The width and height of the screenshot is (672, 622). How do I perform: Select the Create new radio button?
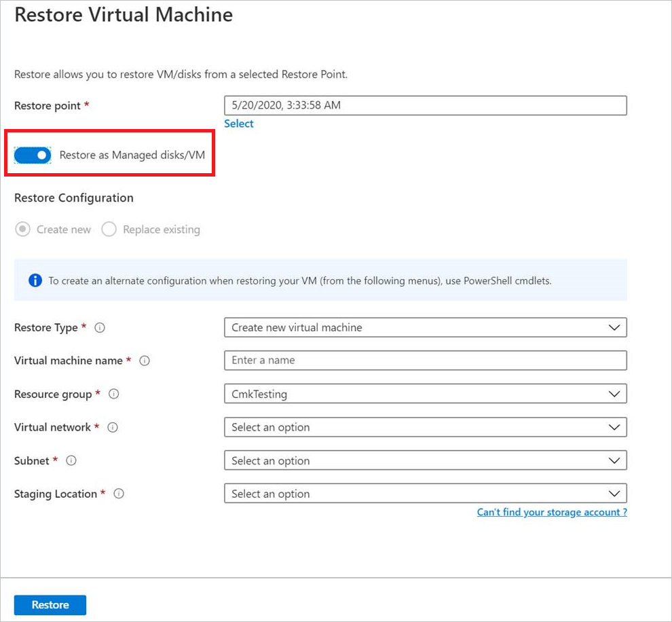pos(21,230)
